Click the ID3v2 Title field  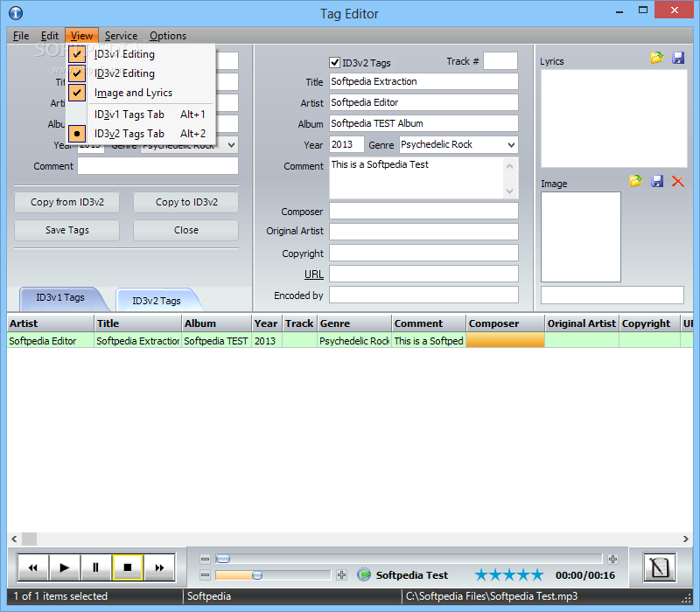click(423, 81)
